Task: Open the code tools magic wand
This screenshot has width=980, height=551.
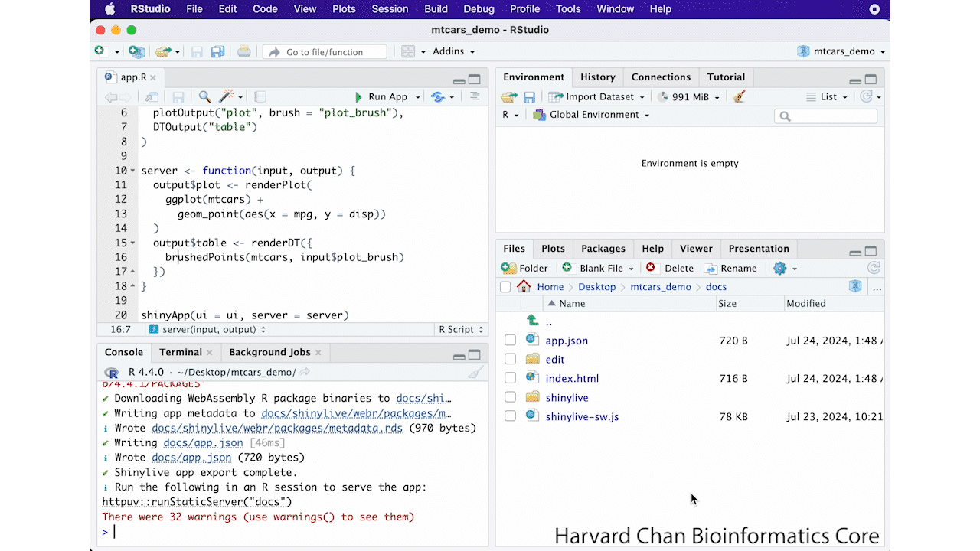Action: 227,97
